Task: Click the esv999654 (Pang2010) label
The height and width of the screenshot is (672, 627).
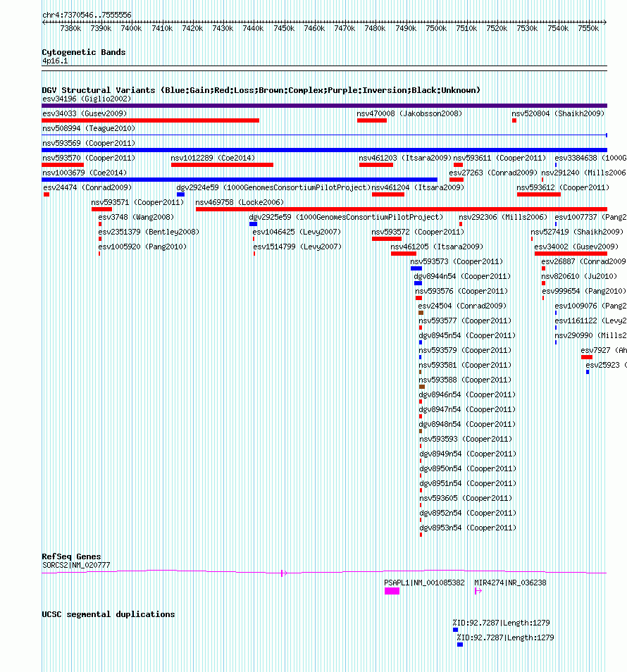Action: pos(584,291)
